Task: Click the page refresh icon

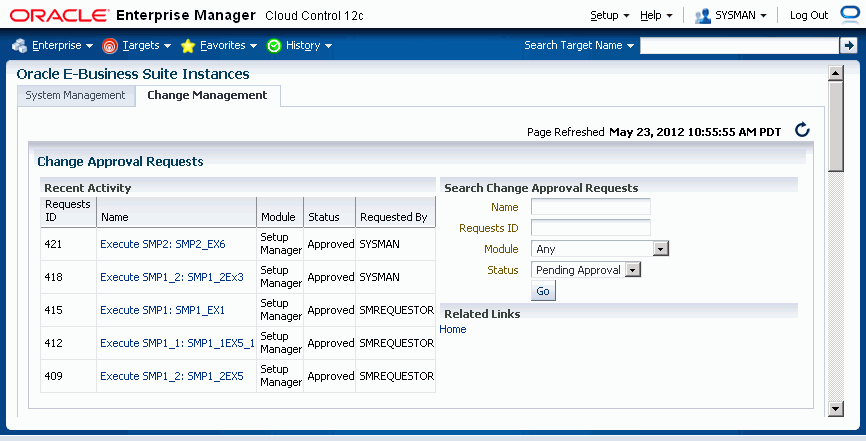Action: [x=802, y=130]
